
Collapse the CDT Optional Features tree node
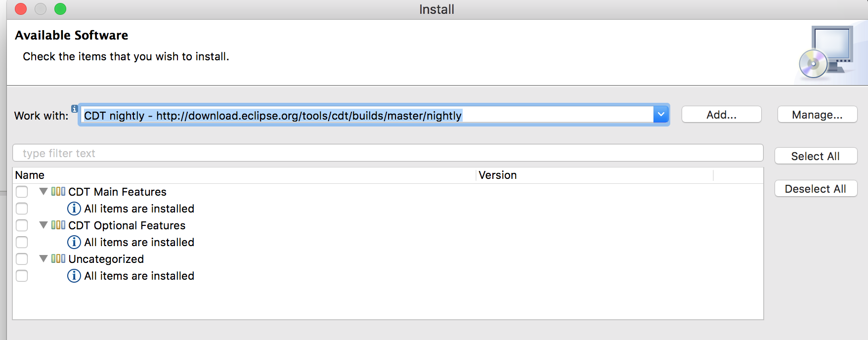(43, 225)
